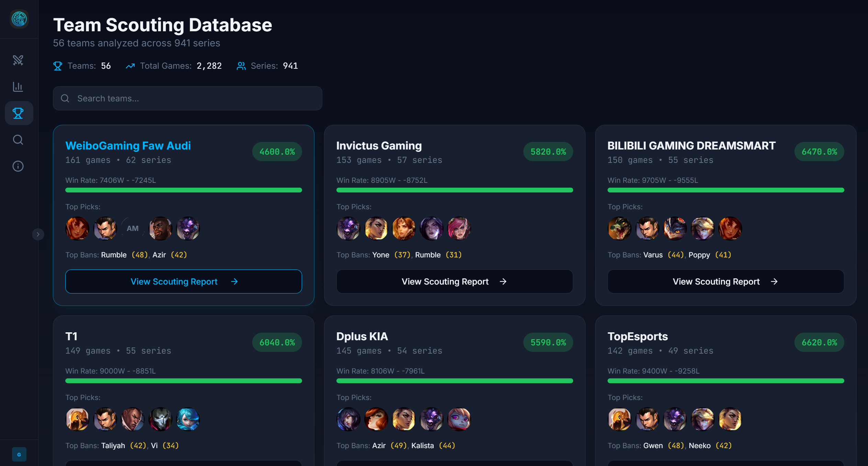Select the trophy teams sidebar icon
Viewport: 868px width, 466px height.
[18, 113]
